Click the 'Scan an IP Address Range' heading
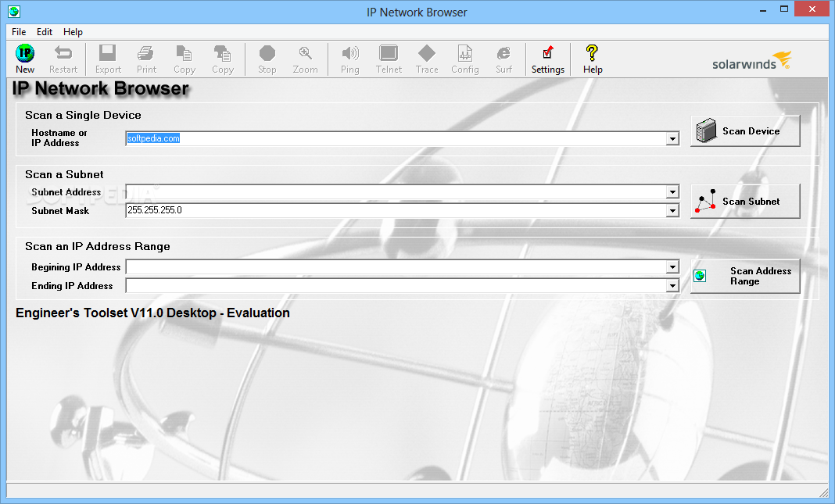 (x=98, y=246)
